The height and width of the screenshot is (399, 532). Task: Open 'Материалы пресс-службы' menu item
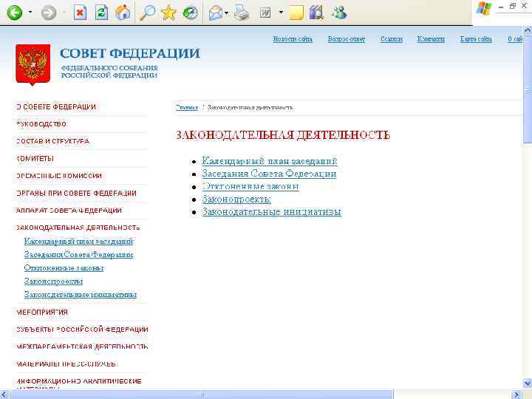66,364
